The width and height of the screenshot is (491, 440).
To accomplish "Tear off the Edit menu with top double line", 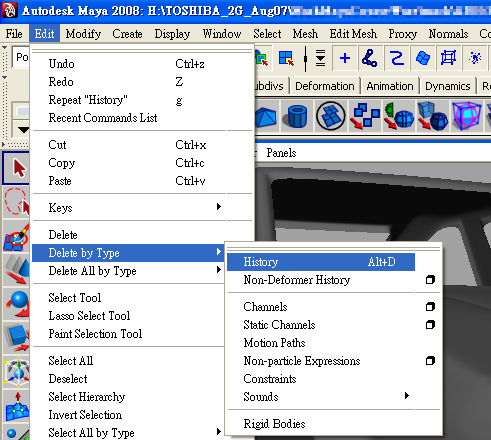I will tap(142, 51).
